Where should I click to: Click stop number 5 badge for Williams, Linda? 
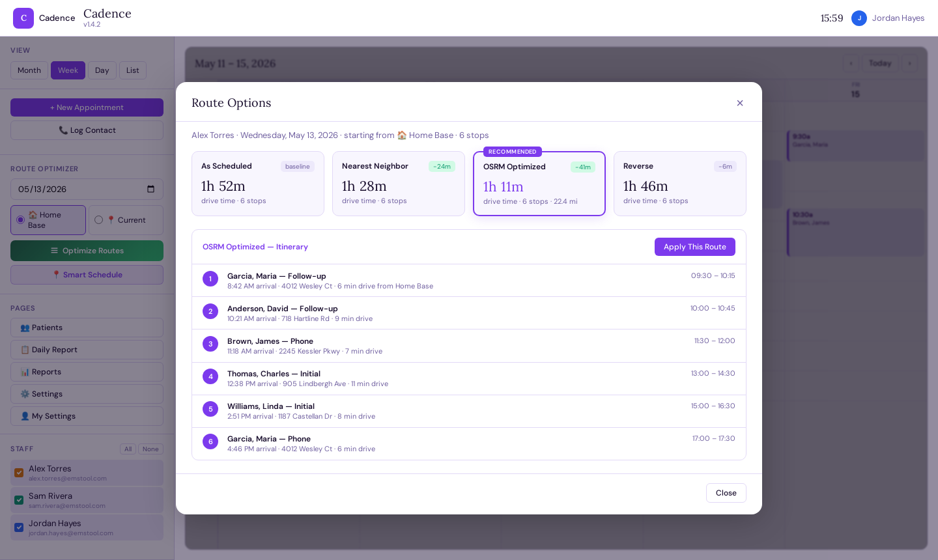(210, 409)
